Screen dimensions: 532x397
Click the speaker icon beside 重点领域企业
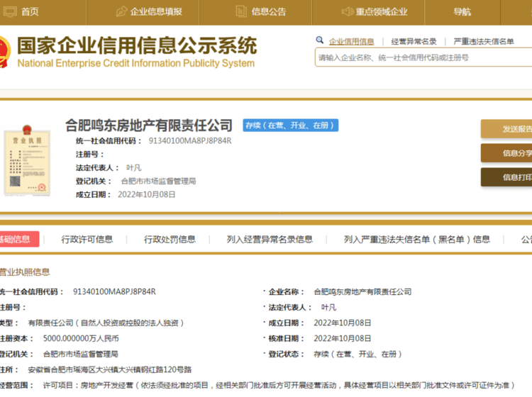tap(347, 12)
